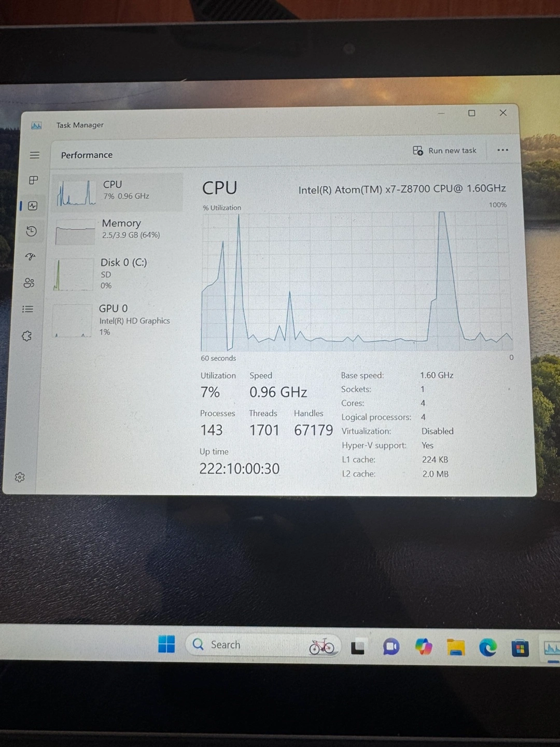The image size is (560, 747).
Task: Open the Users page icon
Action: coord(29,283)
